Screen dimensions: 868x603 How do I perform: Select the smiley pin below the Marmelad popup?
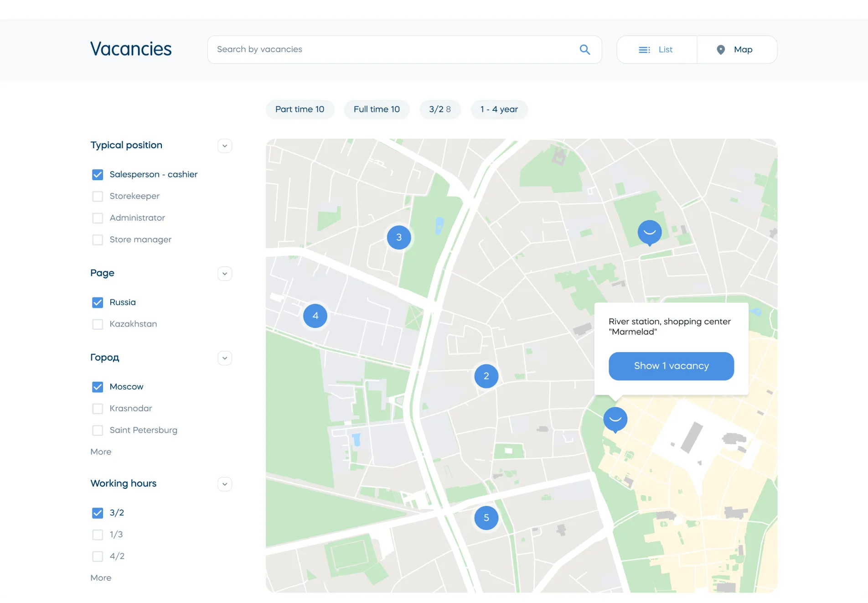615,419
